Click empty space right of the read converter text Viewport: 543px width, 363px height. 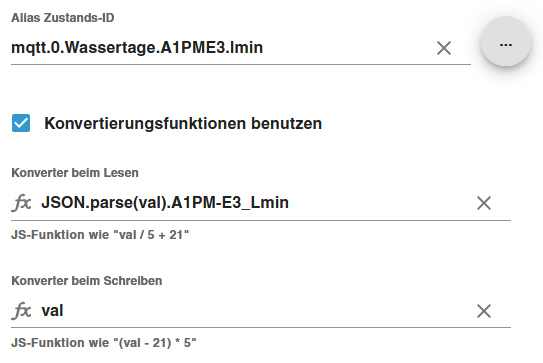point(381,203)
